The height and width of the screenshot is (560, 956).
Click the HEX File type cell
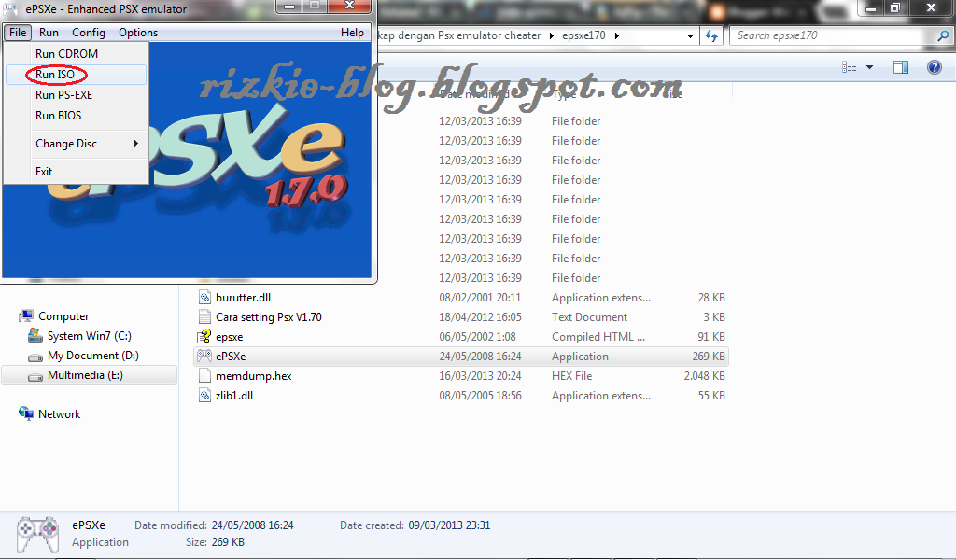572,376
